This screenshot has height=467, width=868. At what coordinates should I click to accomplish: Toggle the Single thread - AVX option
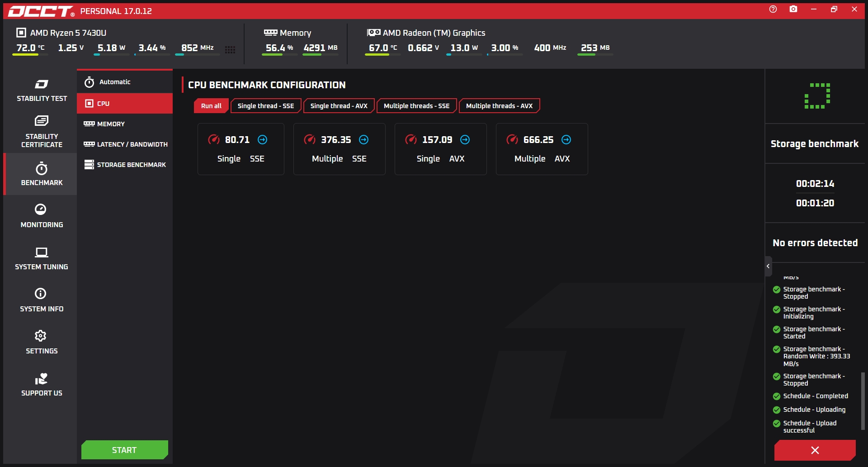pyautogui.click(x=339, y=106)
